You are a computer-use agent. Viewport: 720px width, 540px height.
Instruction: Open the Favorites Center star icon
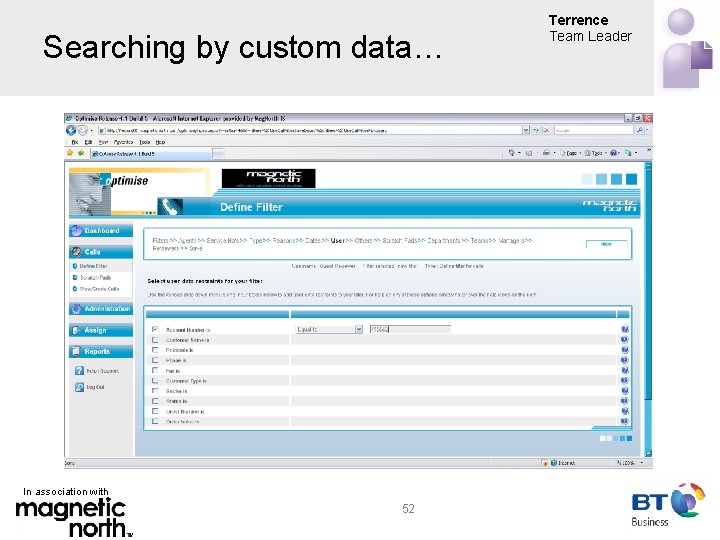[x=70, y=153]
